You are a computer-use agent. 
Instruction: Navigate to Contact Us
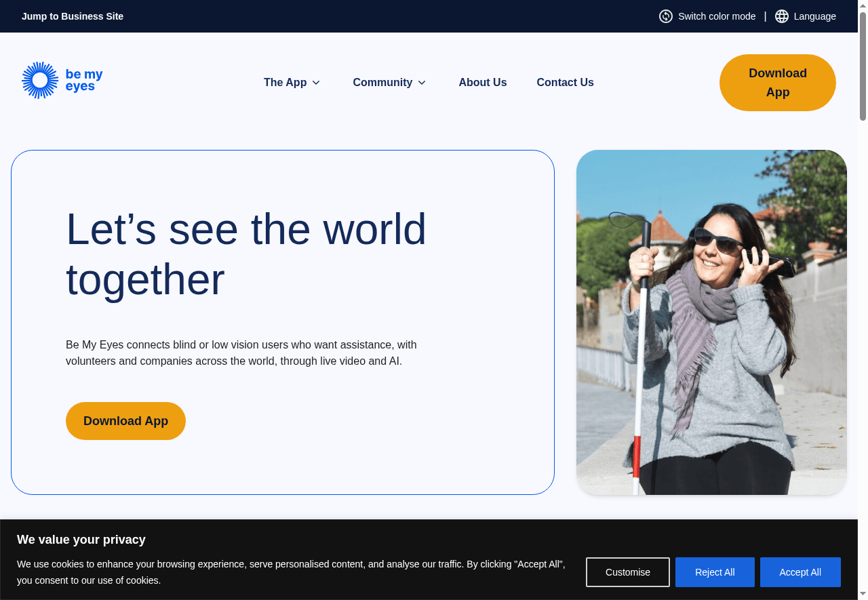[565, 82]
